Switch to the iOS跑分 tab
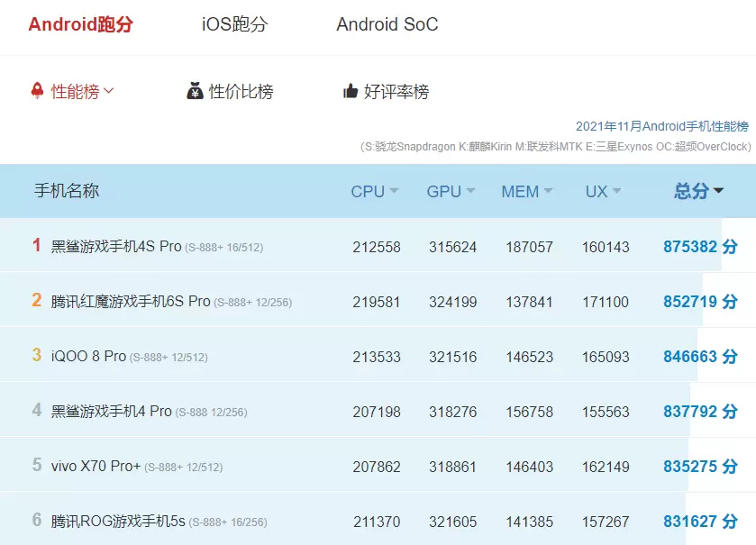This screenshot has height=545, width=756. [234, 24]
